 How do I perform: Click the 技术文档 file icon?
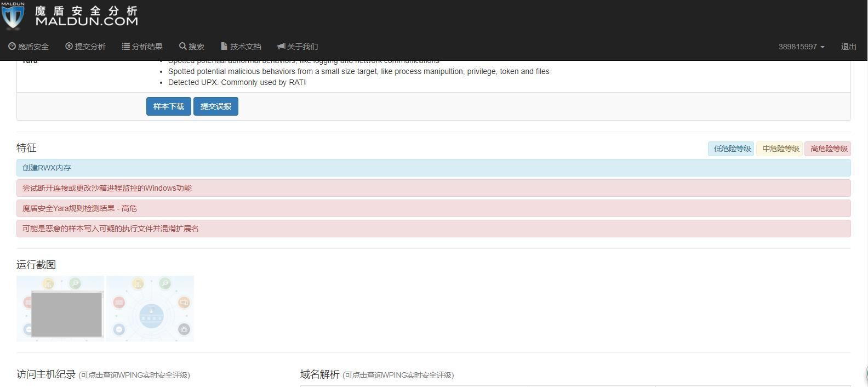[x=224, y=47]
